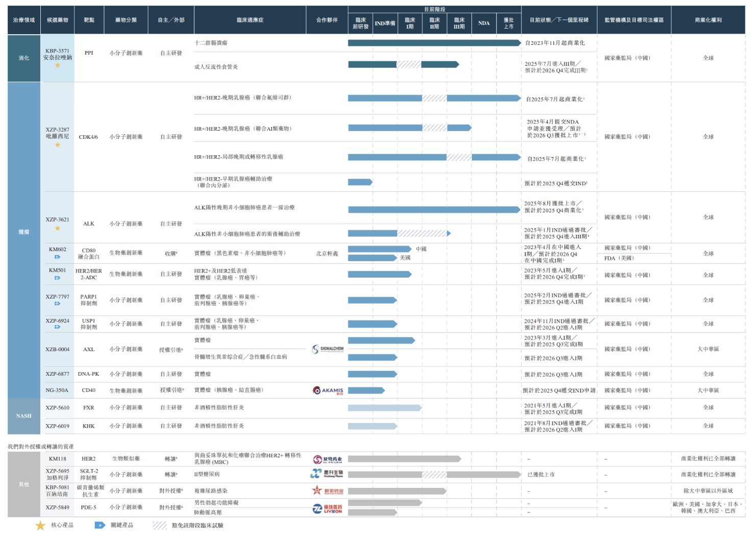Click the hatched segment in 成人反流性食管炎 bar

(x=409, y=64)
